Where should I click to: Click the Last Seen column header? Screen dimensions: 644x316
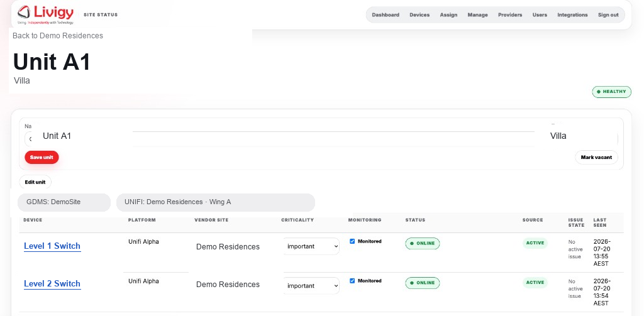599,222
